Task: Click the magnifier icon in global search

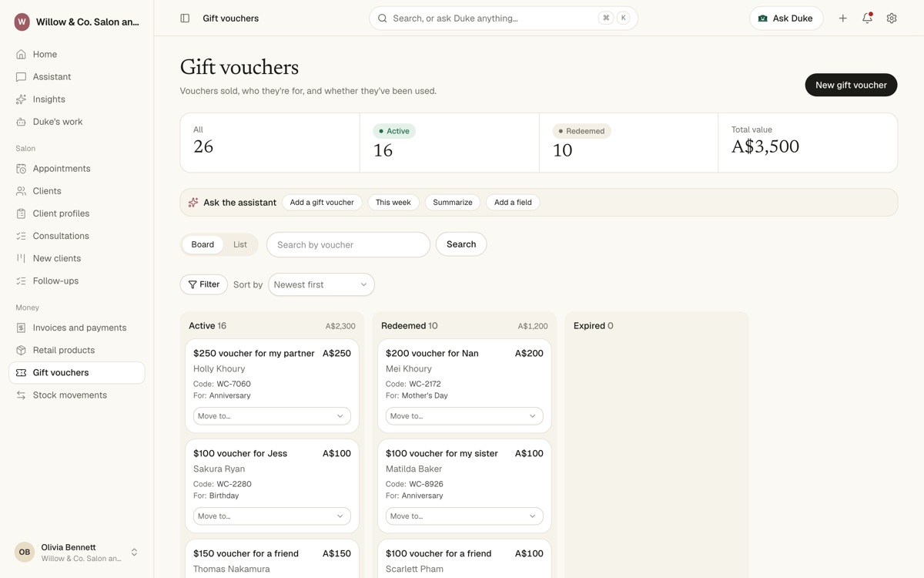Action: [x=383, y=18]
